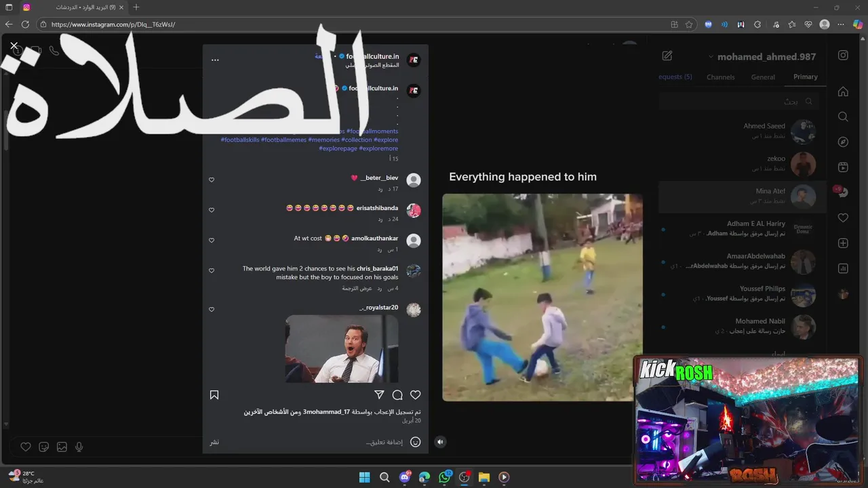Viewport: 868px width, 488px height.
Task: Open chat with Mina Atef
Action: coord(743,197)
